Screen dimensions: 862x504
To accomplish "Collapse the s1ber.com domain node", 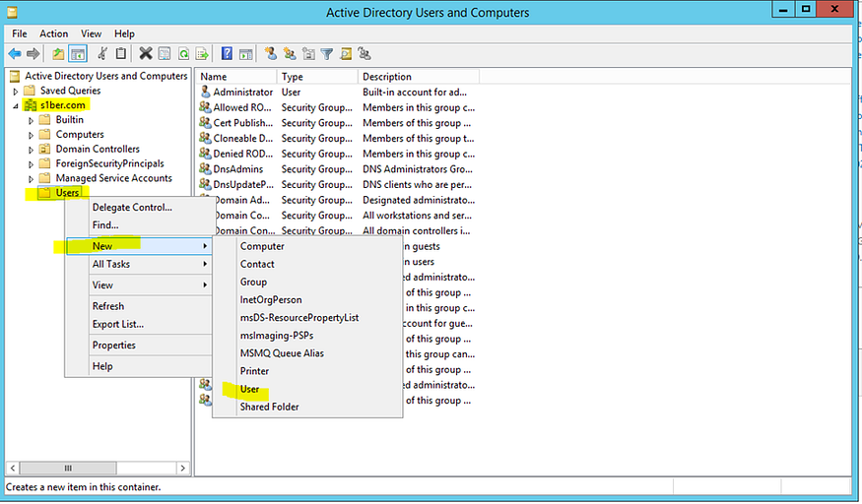I will pyautogui.click(x=16, y=105).
